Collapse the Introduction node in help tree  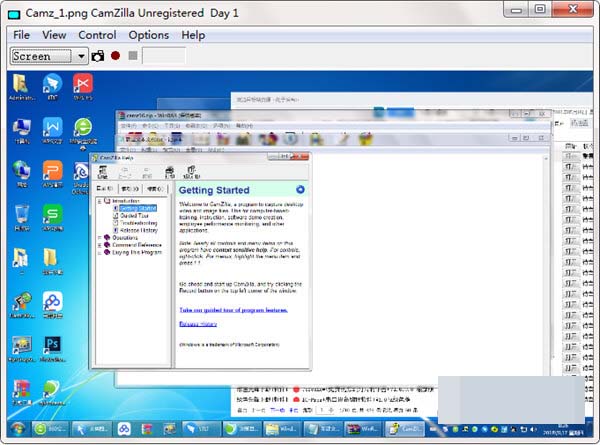point(99,201)
